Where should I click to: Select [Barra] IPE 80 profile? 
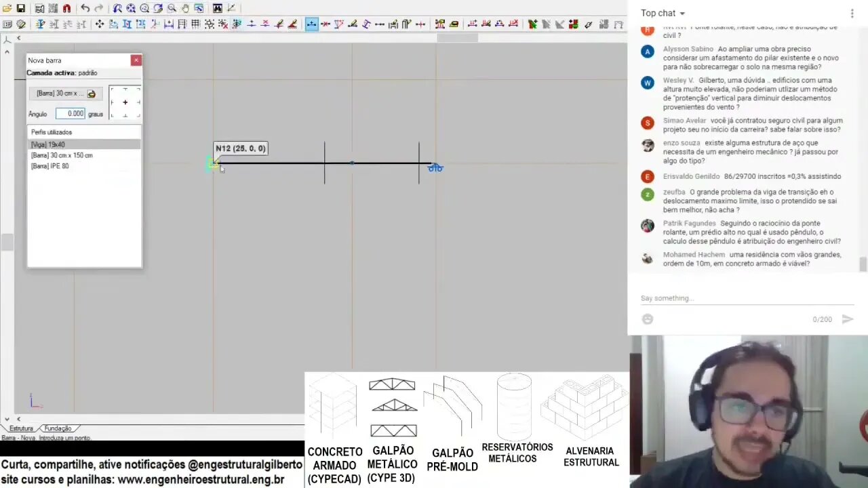84,166
